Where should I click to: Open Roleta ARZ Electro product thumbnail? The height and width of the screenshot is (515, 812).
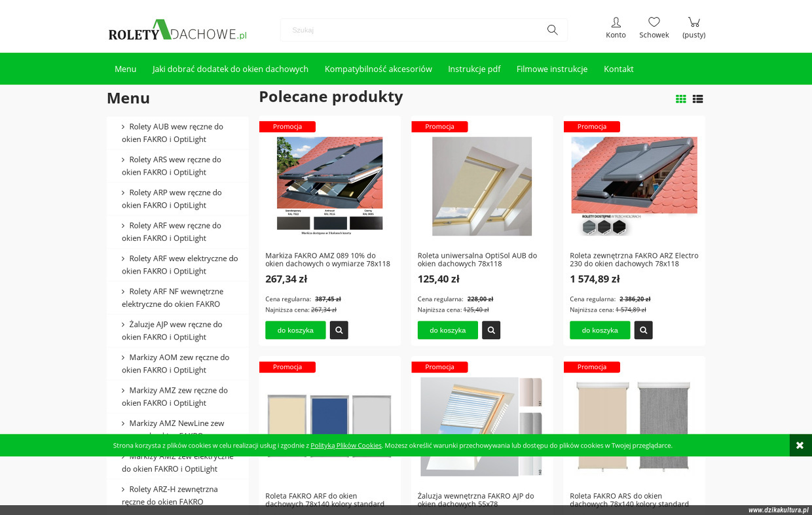tap(634, 185)
